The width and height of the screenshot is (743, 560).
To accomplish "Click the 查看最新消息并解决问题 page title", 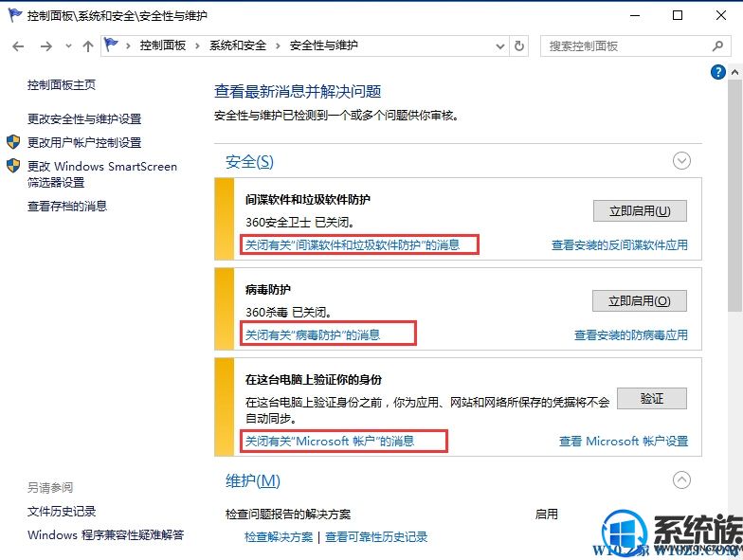I will 298,91.
